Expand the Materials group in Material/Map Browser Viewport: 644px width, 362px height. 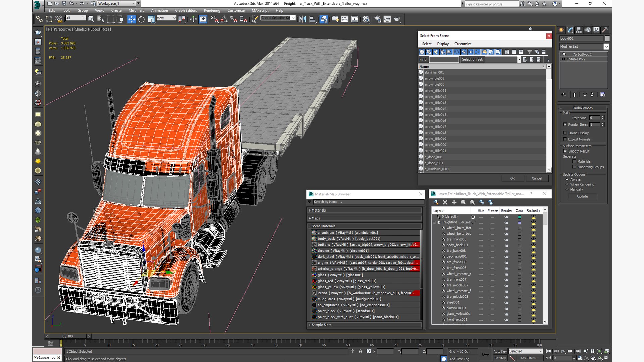(x=310, y=210)
